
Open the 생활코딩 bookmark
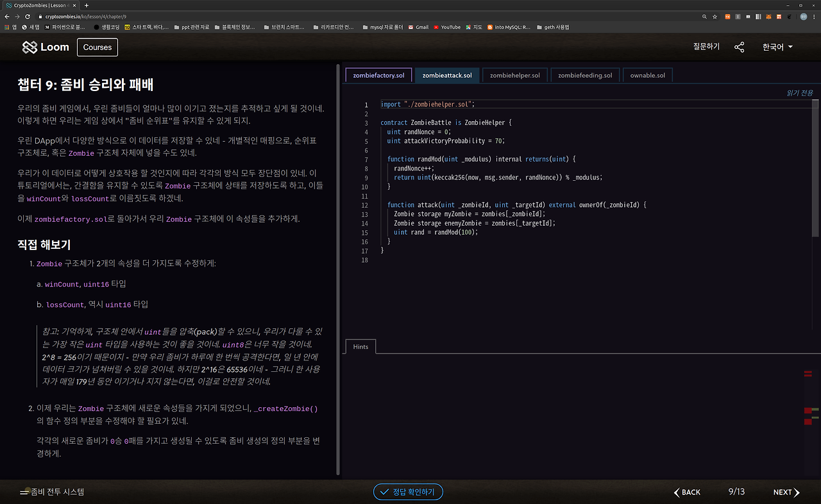click(106, 27)
